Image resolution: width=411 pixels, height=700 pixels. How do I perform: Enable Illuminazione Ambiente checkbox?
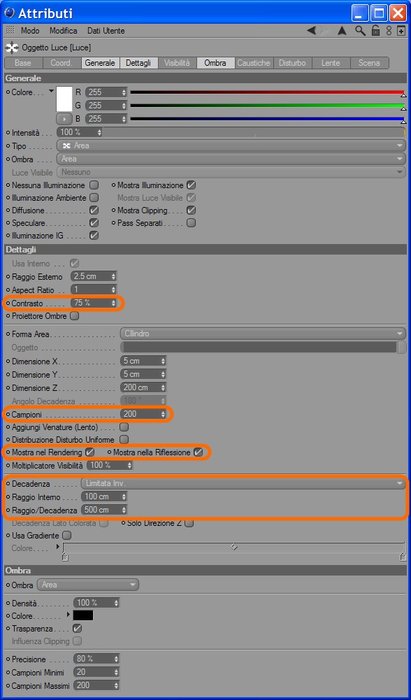coord(94,197)
